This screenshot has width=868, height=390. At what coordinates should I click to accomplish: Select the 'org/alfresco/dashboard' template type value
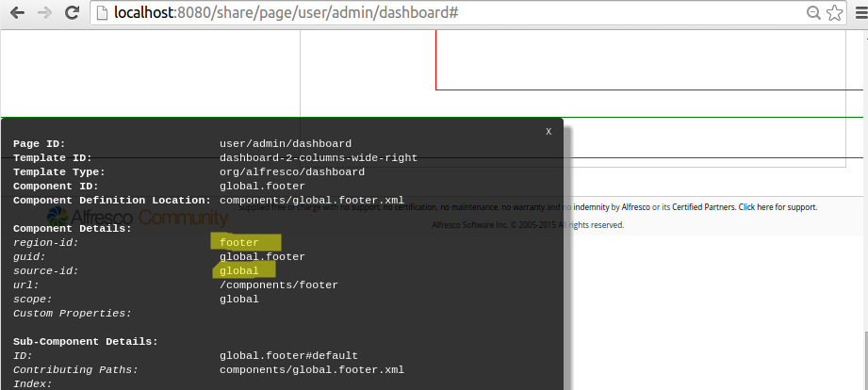tap(292, 172)
